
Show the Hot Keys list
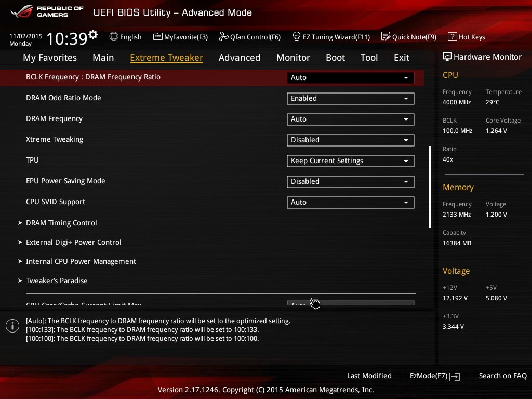point(467,37)
